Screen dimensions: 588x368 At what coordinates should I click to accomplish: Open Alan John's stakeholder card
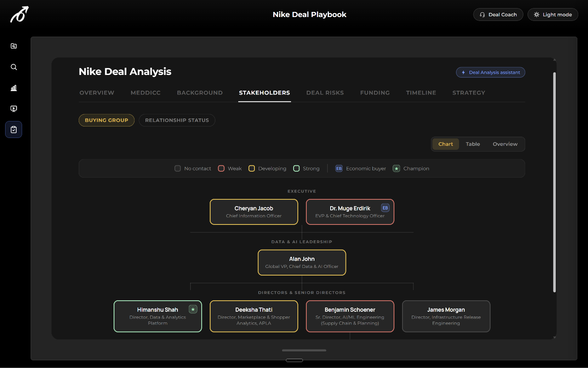click(x=302, y=262)
